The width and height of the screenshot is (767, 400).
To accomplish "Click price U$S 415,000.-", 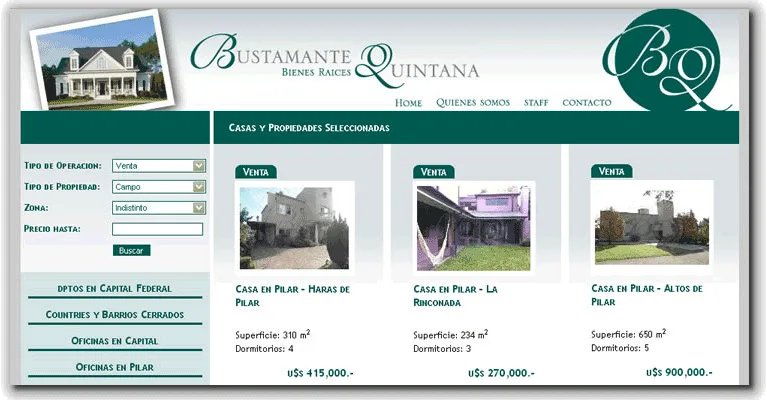I will [320, 373].
